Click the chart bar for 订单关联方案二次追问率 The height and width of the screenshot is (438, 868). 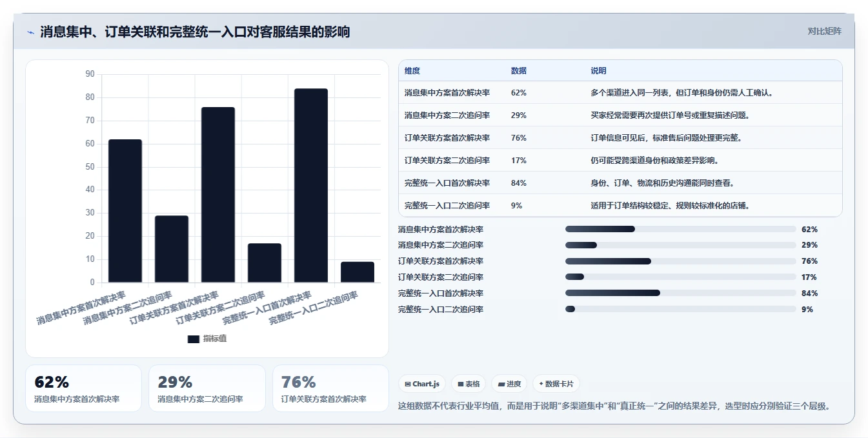click(265, 263)
